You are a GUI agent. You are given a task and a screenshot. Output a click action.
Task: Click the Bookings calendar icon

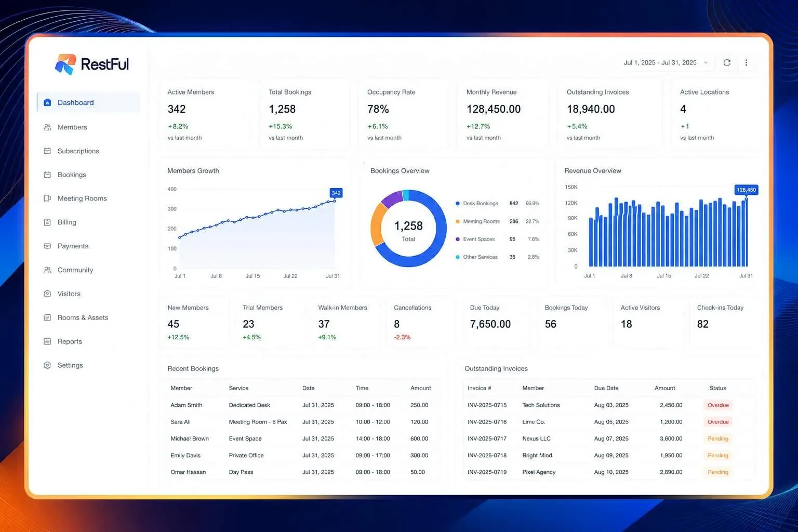[47, 175]
